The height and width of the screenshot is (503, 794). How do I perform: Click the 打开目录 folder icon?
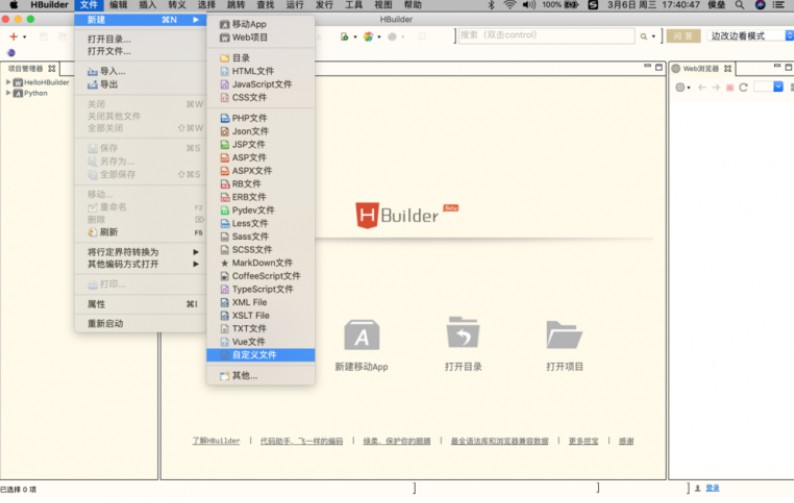point(463,335)
